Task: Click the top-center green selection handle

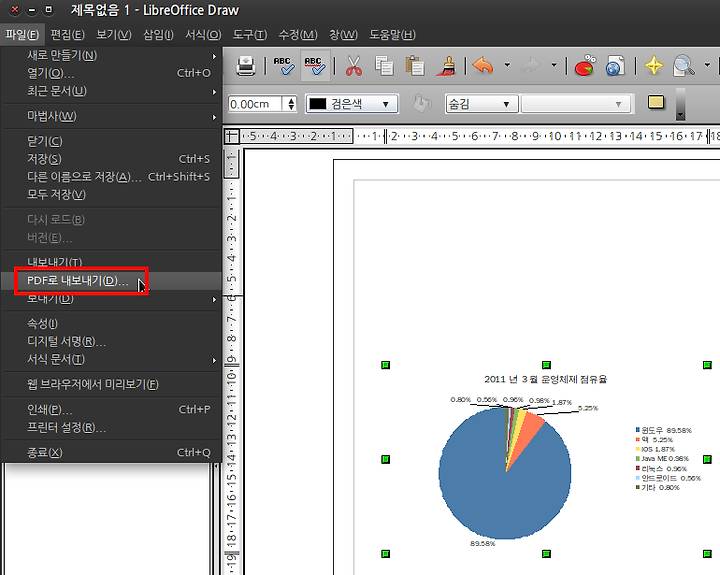Action: coord(546,365)
